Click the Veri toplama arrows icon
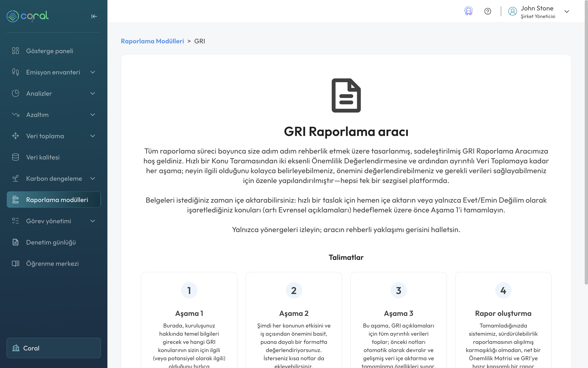Viewport: 588px width, 368px height. (x=16, y=136)
